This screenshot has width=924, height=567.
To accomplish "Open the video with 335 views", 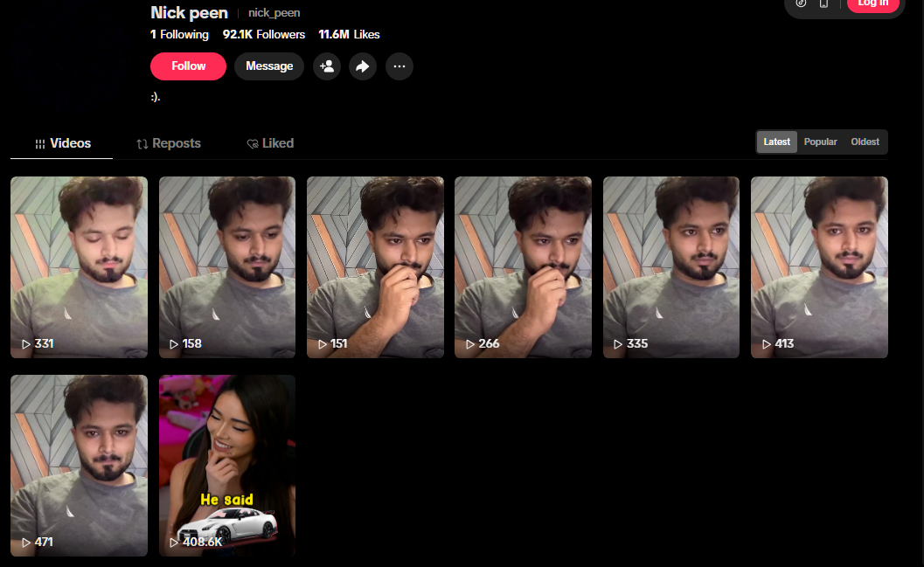I will coord(671,267).
